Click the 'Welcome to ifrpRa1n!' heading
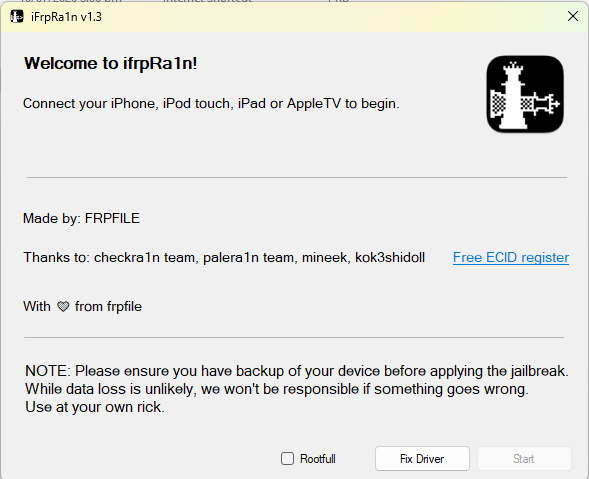This screenshot has height=479, width=589. 110,63
